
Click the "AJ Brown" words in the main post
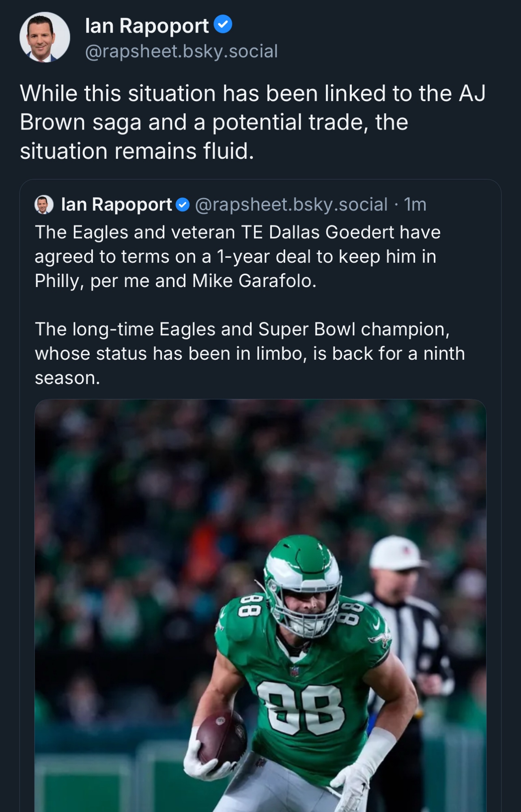(472, 94)
